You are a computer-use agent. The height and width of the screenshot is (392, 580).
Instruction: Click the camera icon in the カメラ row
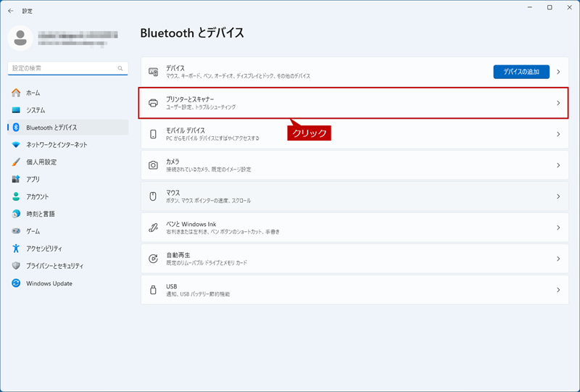(153, 165)
